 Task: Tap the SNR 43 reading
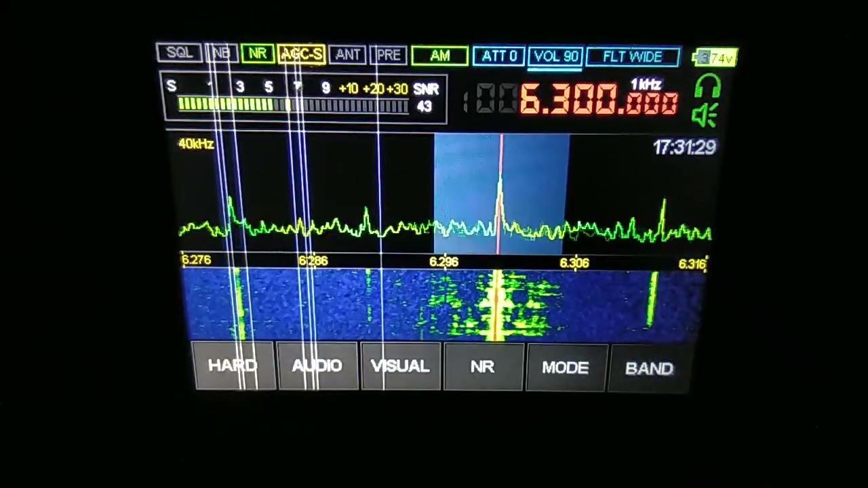pyautogui.click(x=425, y=98)
